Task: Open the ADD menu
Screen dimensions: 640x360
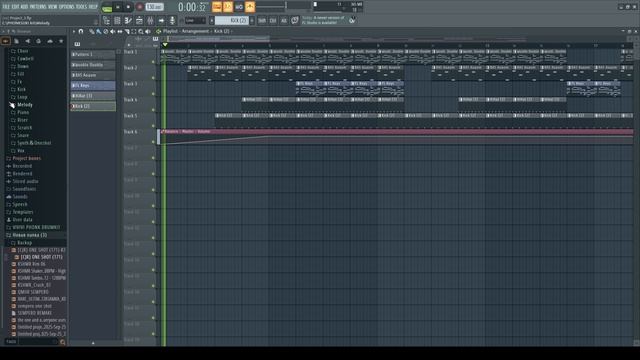Action: pos(24,7)
